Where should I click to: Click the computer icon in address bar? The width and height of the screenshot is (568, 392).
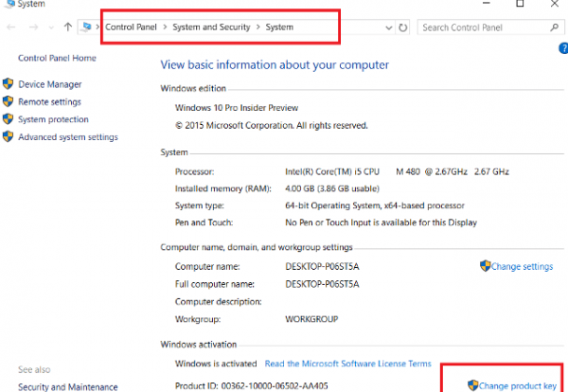pyautogui.click(x=86, y=27)
